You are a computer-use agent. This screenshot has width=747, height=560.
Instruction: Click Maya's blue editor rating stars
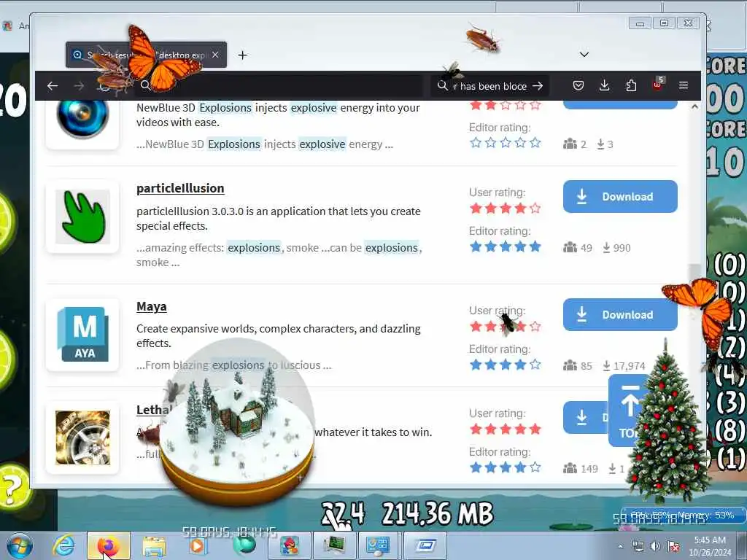(505, 365)
